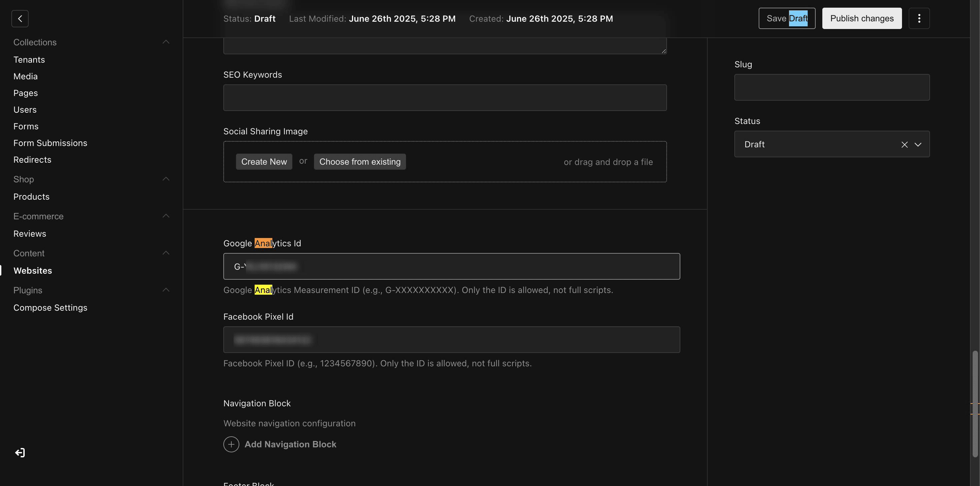Open Websites under Content
980x486 pixels.
33,271
